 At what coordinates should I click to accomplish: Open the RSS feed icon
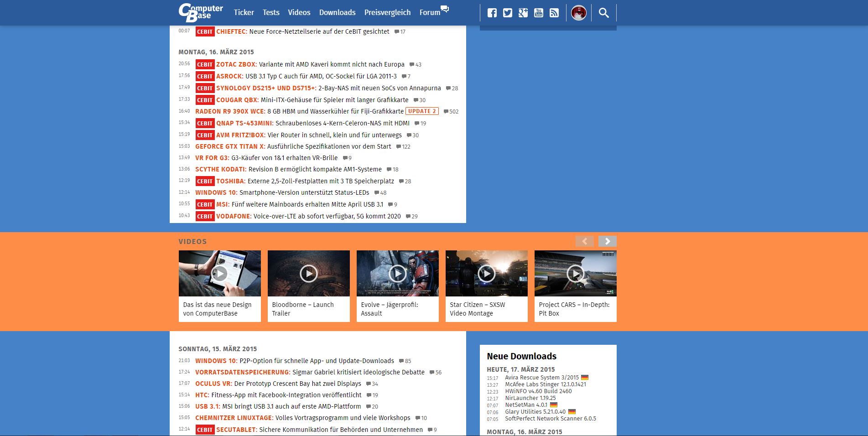(x=554, y=13)
